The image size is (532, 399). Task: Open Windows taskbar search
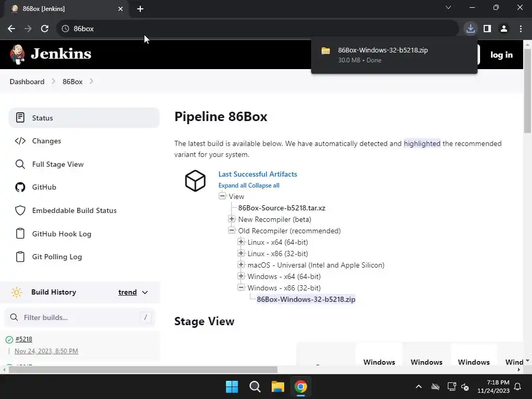tap(255, 387)
